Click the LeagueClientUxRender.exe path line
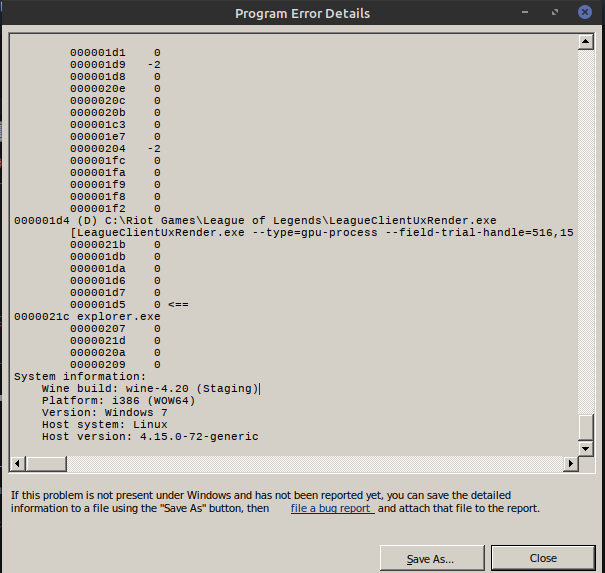This screenshot has height=573, width=605. pos(255,221)
